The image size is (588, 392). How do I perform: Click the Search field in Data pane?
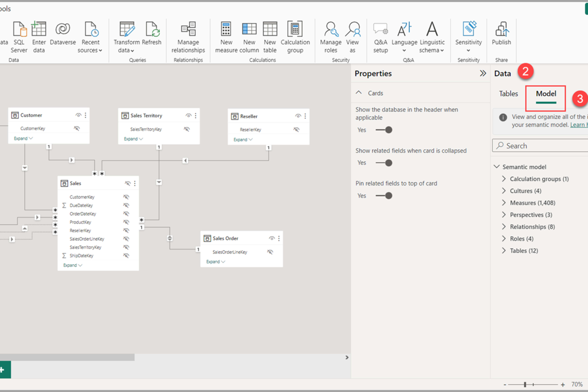click(540, 145)
